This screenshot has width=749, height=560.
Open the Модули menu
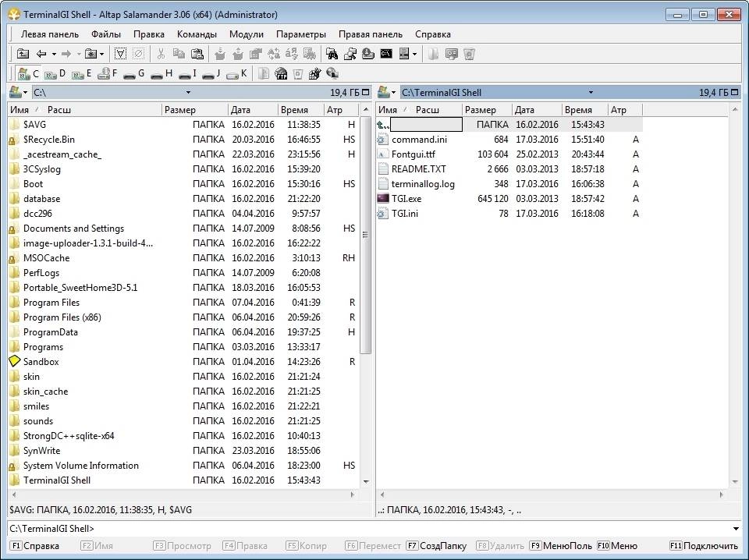247,34
